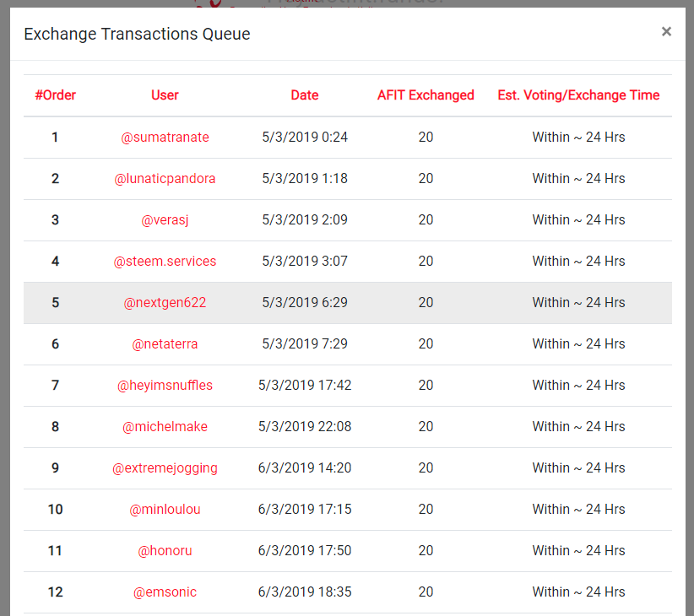
Task: Select the date cell 5/3/2019 17:42
Action: pos(305,385)
